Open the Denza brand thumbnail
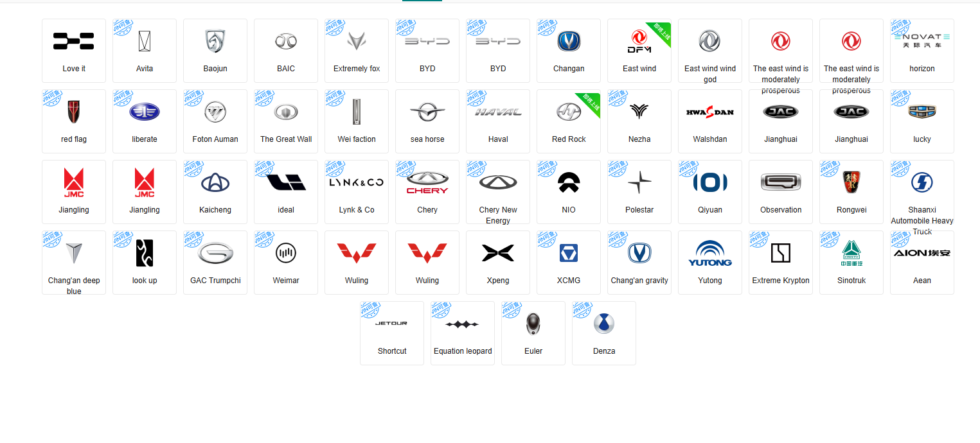 pos(604,324)
